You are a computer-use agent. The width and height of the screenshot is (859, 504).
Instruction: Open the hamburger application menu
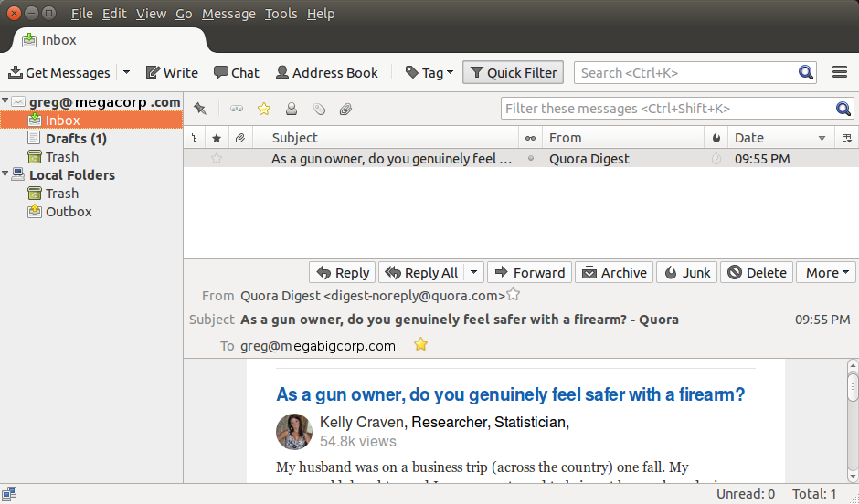(x=840, y=72)
